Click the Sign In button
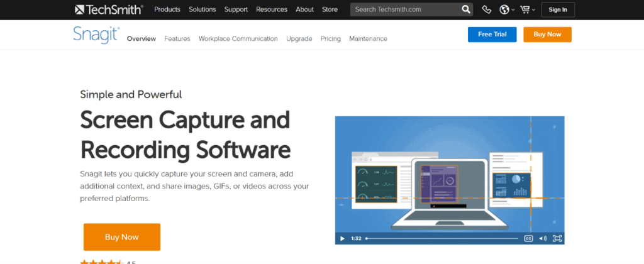The image size is (644, 264). [558, 10]
